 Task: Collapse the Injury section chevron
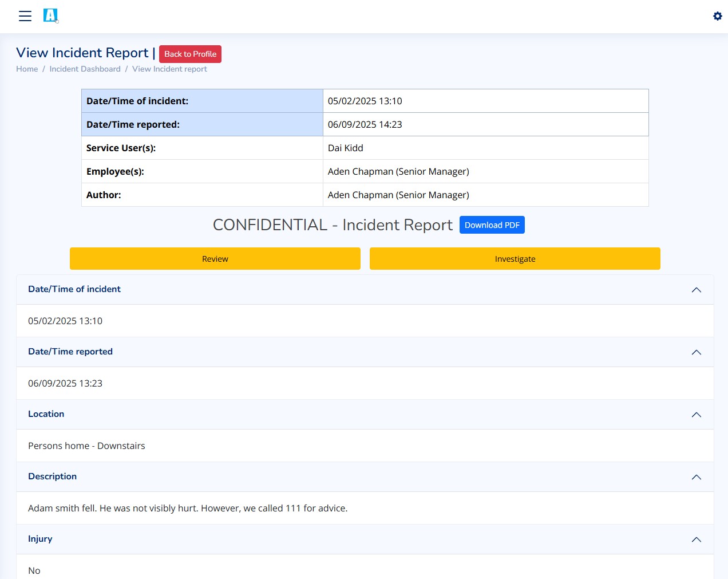[696, 539]
